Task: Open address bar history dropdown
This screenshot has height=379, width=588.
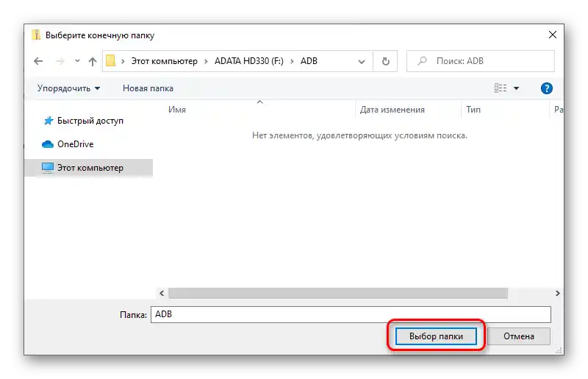Action: click(362, 61)
